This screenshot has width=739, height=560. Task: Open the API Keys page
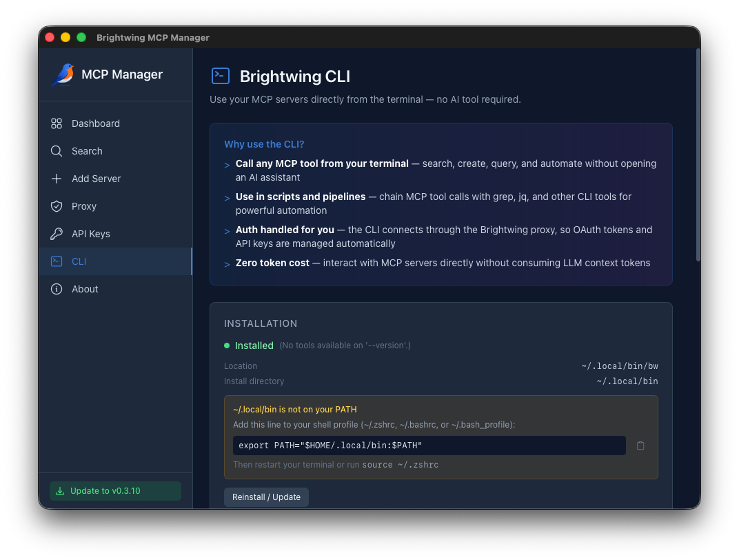116,234
